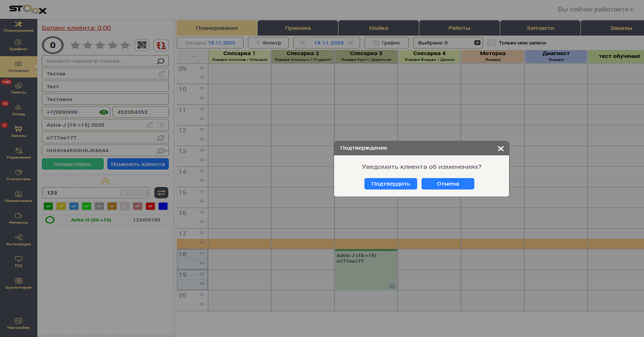The height and width of the screenshot is (337, 644).
Task: Open Справочники in the sidebar
Action: tap(18, 197)
